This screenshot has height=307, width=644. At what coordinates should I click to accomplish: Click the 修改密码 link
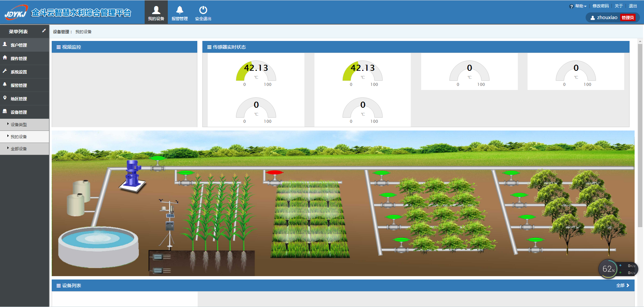click(600, 6)
